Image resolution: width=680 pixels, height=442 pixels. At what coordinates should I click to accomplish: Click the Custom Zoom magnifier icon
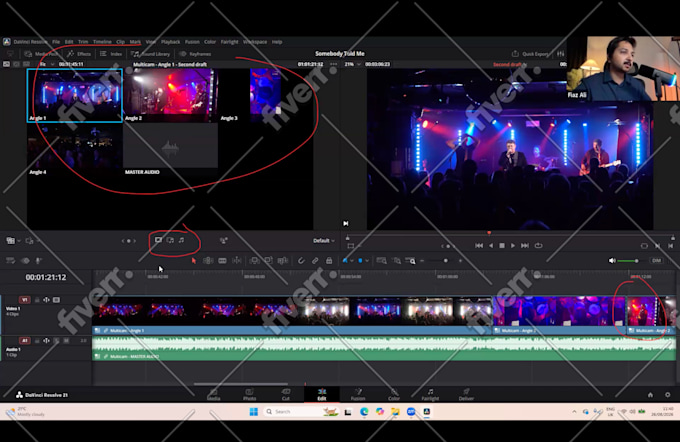pos(410,261)
